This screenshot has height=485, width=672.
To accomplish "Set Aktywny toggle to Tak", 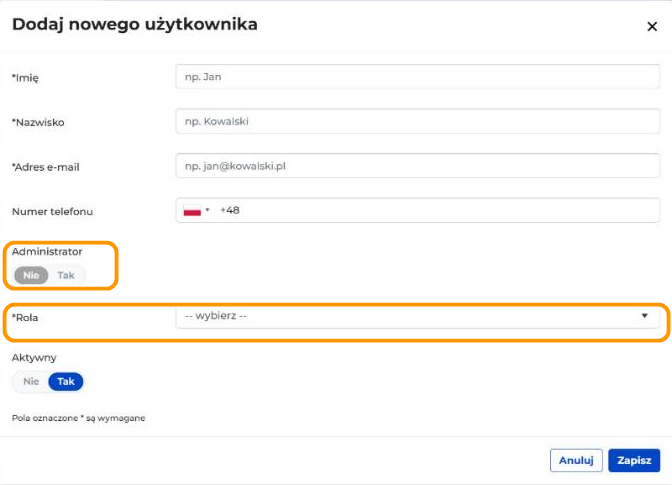I will pos(66,381).
